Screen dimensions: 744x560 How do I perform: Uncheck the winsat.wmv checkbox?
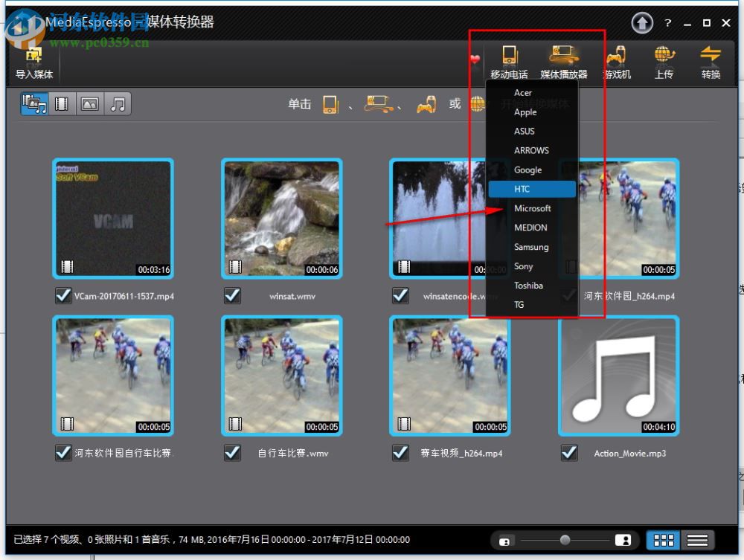coord(232,295)
